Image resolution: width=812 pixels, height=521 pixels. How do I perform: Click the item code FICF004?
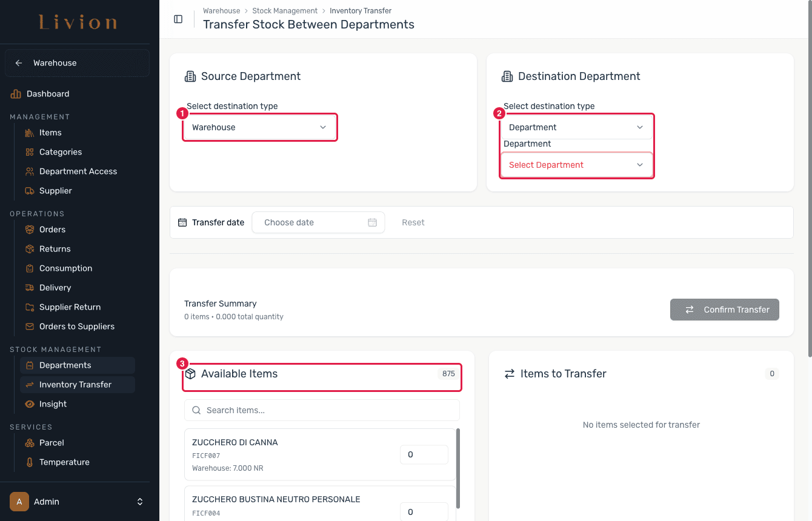pos(206,513)
